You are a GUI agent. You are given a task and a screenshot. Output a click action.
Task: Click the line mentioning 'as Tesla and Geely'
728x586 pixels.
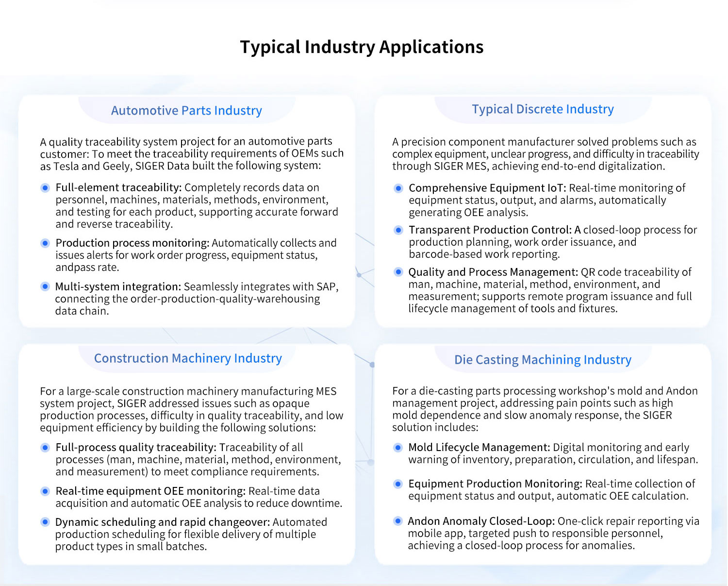181,166
